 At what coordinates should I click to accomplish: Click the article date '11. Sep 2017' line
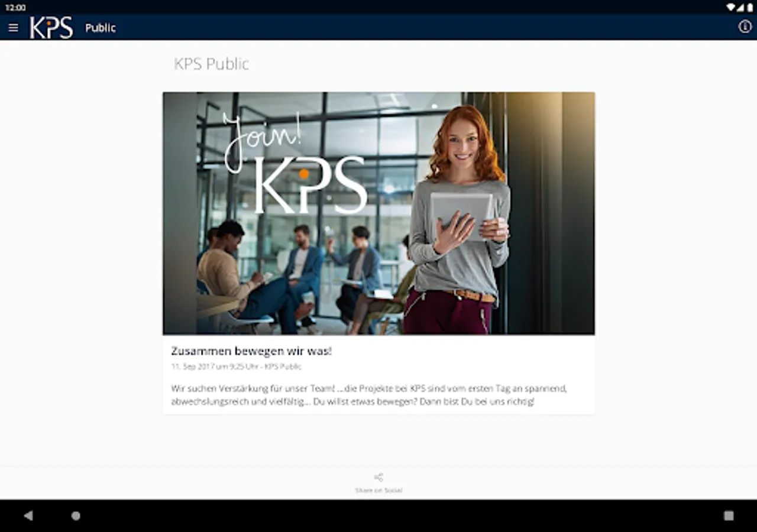click(x=236, y=366)
